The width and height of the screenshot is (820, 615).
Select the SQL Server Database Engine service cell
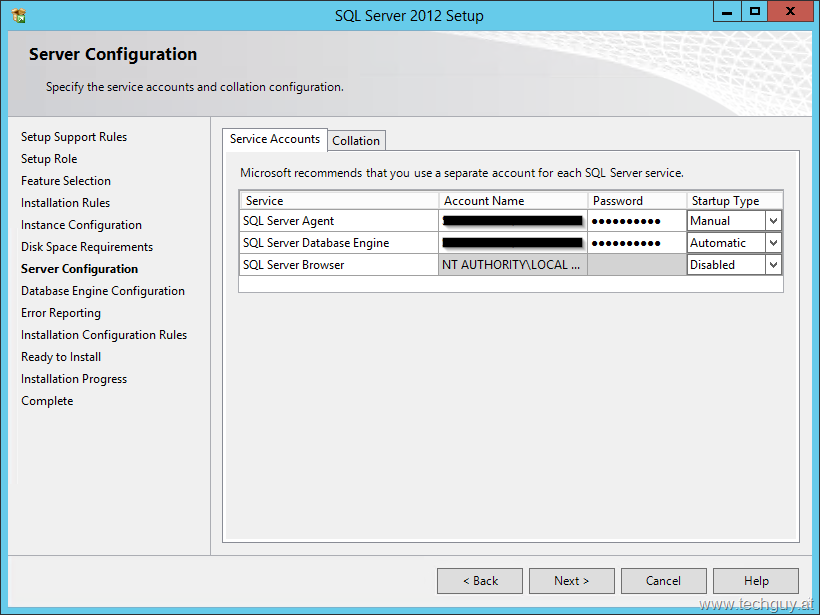click(x=339, y=243)
